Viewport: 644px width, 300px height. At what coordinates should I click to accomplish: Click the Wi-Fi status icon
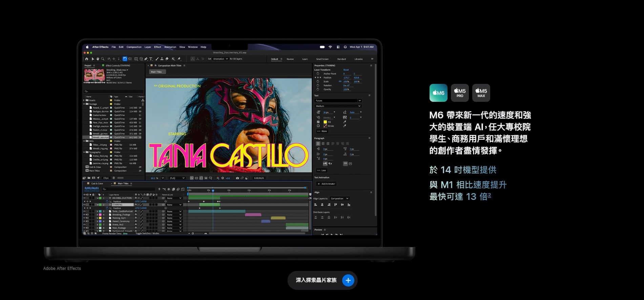[x=330, y=47]
